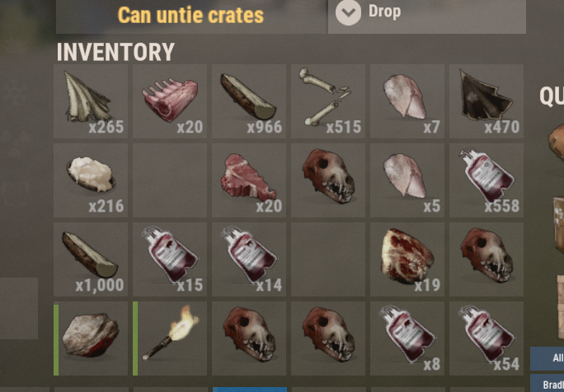Select the animal fat stack x216
Screen dimensions: 564x392
click(x=91, y=180)
